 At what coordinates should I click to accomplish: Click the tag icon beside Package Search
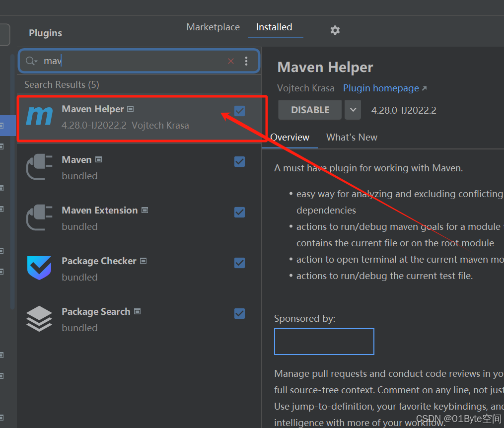(x=138, y=311)
